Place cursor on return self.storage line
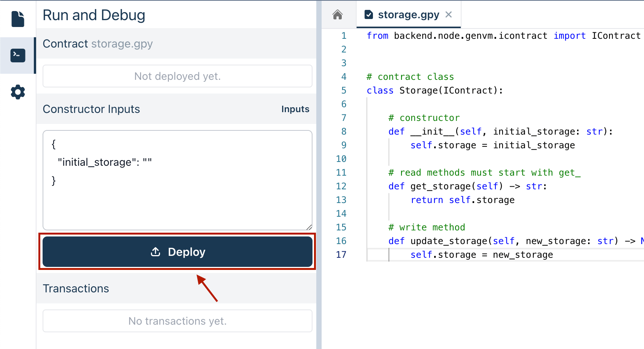The width and height of the screenshot is (644, 349). [463, 200]
